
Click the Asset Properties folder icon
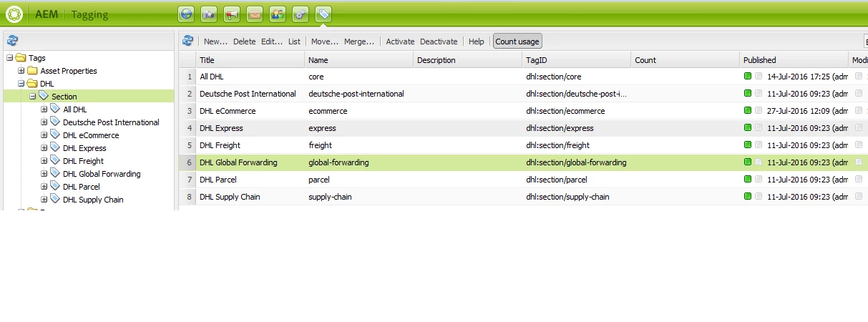point(32,71)
